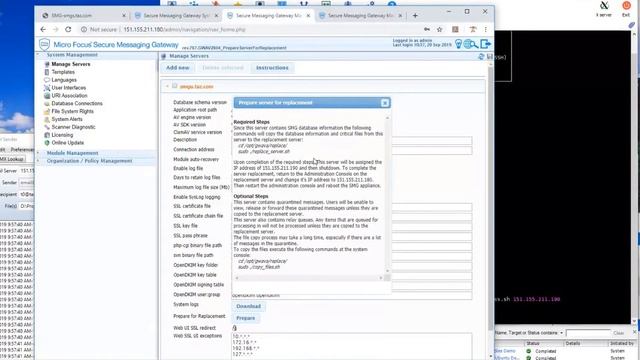The height and width of the screenshot is (360, 640).
Task: Click the Templates icon in sidebar
Action: [47, 72]
